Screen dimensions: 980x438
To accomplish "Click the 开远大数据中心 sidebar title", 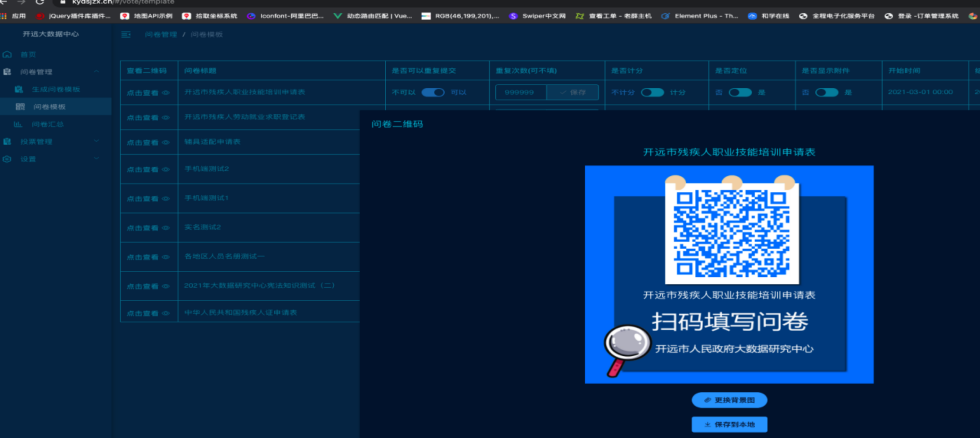I will click(x=51, y=34).
